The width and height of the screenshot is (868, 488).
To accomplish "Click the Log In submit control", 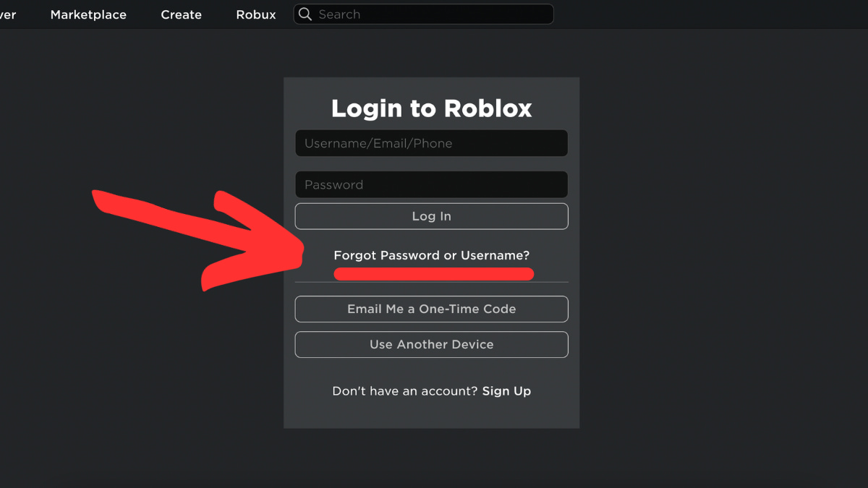I will pos(431,215).
